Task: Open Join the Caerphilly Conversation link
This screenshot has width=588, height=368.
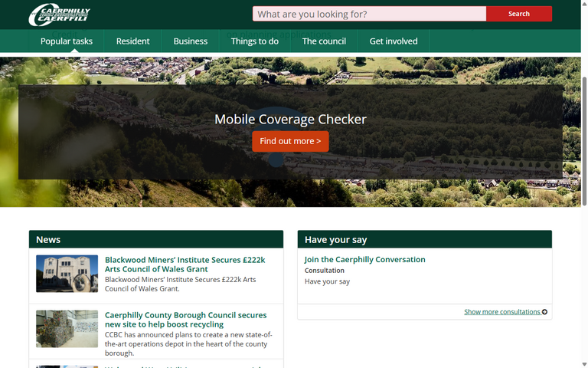Action: pos(364,259)
